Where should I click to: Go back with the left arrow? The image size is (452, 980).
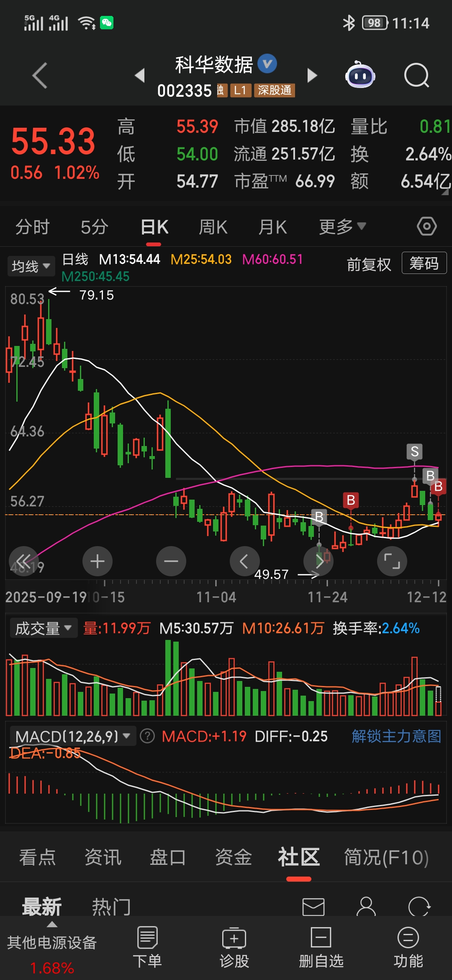(40, 75)
